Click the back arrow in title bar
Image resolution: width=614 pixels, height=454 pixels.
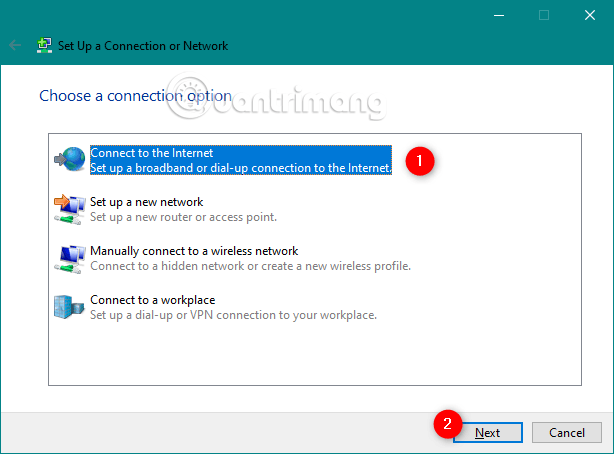(15, 46)
